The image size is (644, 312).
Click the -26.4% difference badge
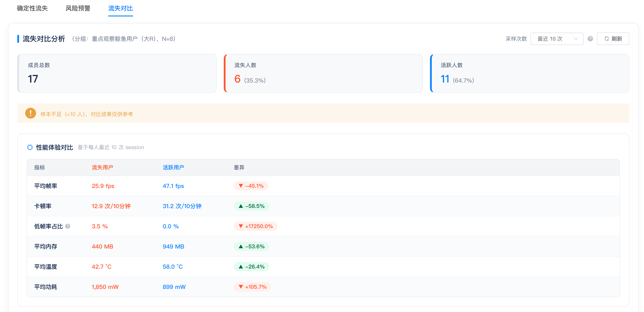[x=251, y=267]
